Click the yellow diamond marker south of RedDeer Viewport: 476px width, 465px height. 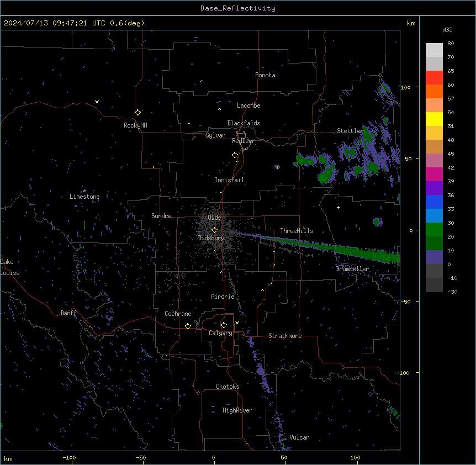(235, 155)
